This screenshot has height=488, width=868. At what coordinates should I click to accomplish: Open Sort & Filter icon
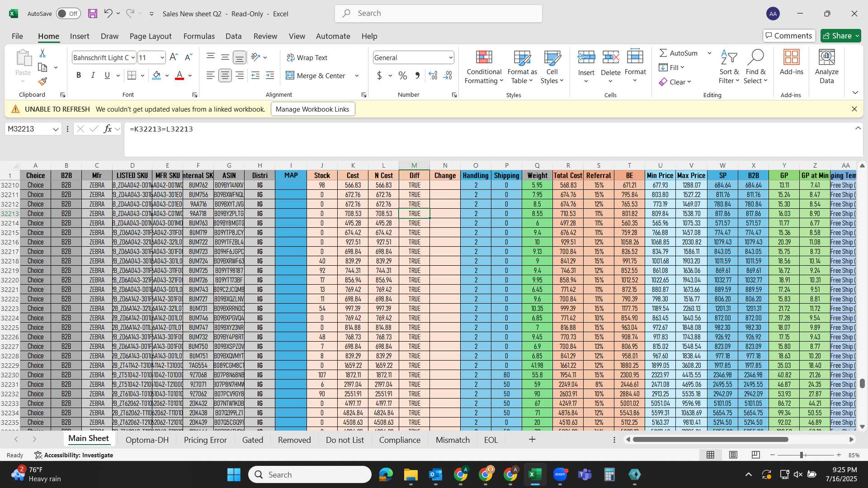(729, 57)
